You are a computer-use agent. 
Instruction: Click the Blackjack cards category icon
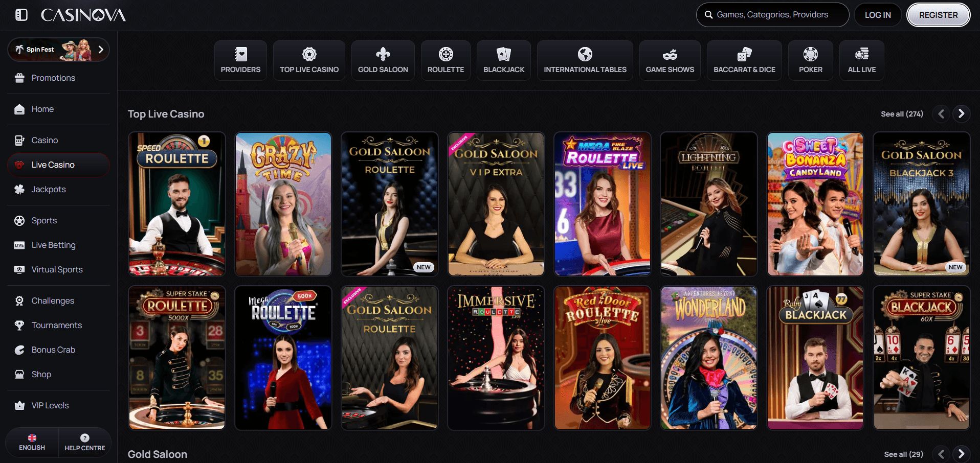[504, 54]
